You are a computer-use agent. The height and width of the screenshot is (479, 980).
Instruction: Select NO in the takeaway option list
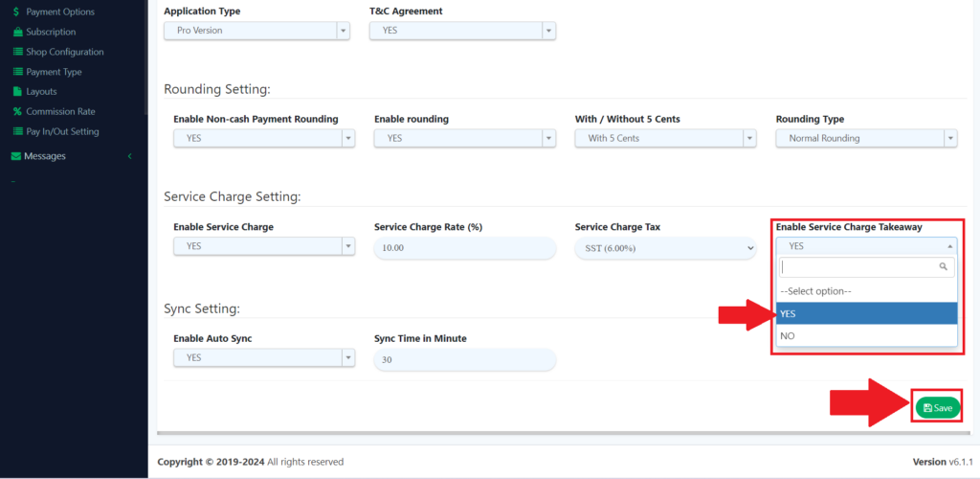tap(865, 336)
